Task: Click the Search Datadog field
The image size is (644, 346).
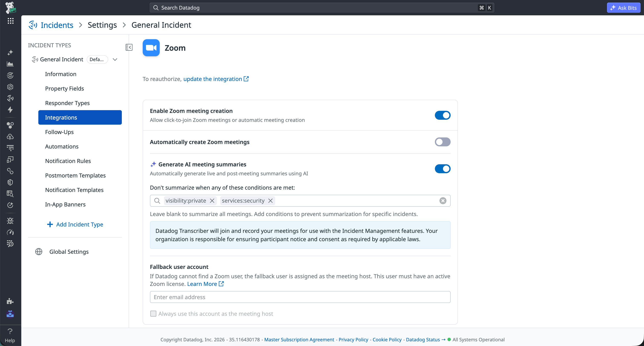Action: (322, 8)
